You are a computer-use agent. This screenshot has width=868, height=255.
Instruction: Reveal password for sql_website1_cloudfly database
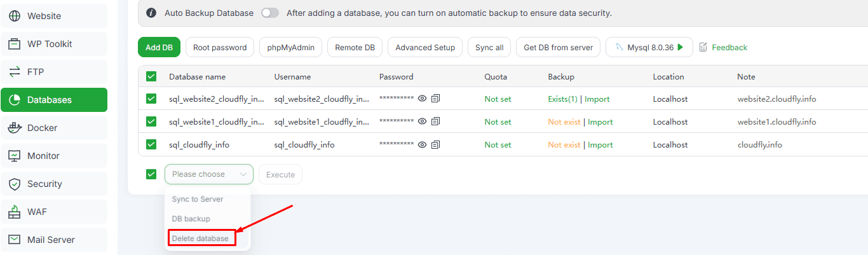[x=422, y=122]
